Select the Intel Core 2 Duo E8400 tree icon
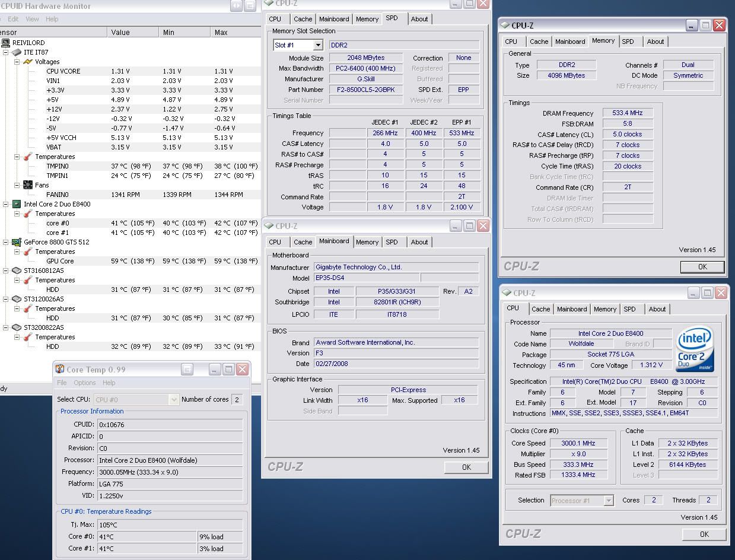The image size is (735, 560). [x=17, y=204]
